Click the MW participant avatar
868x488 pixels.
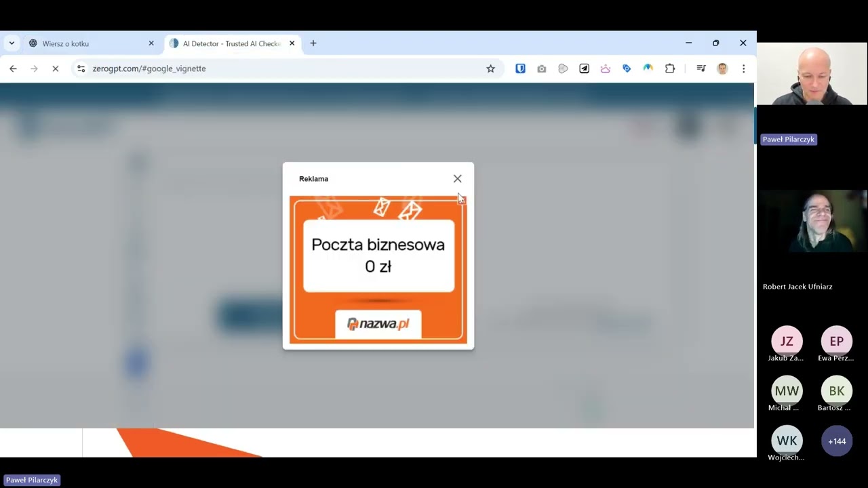pyautogui.click(x=787, y=391)
